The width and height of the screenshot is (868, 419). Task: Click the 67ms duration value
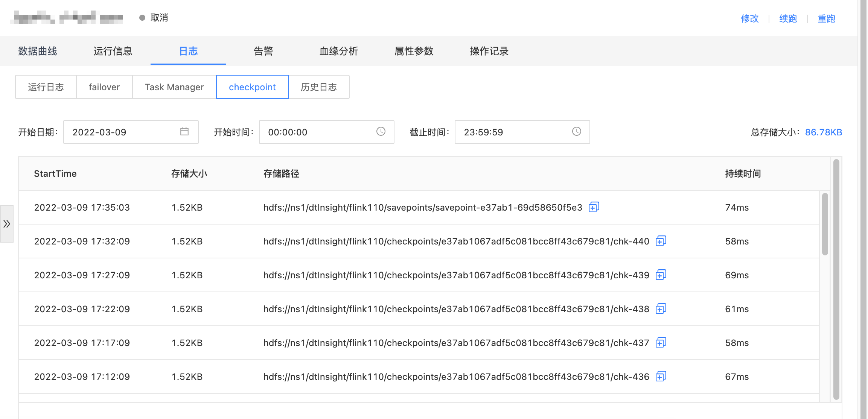[x=737, y=376]
